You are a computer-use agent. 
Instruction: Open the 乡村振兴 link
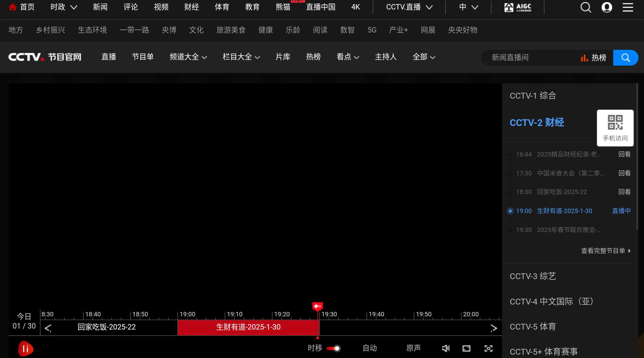[50, 30]
